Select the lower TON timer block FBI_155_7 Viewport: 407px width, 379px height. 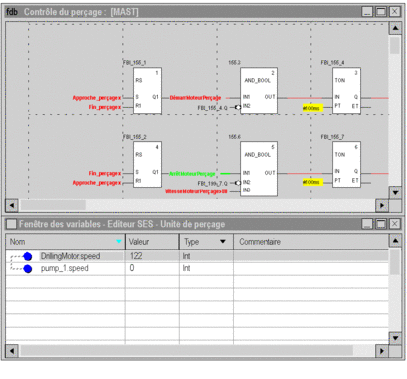pos(346,164)
